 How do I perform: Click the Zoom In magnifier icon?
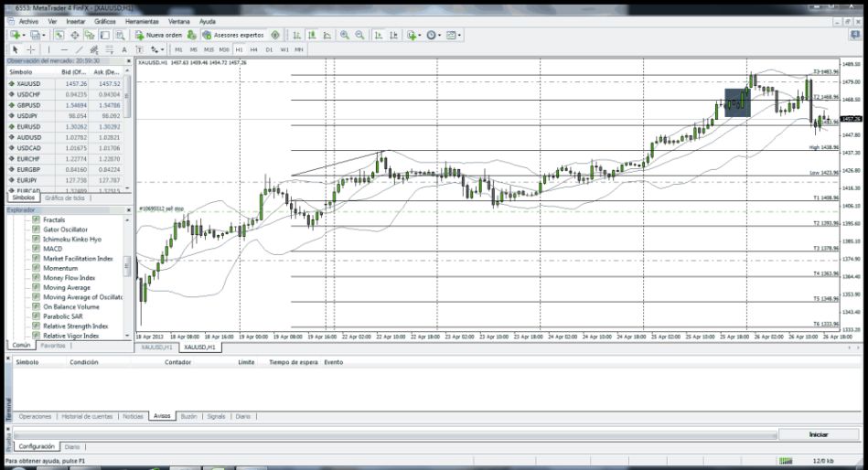345,35
